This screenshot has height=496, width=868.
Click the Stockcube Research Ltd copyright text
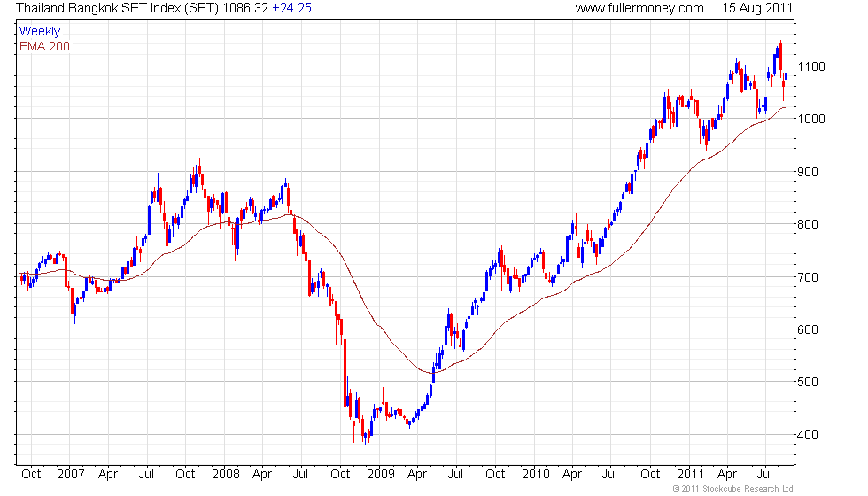(732, 489)
